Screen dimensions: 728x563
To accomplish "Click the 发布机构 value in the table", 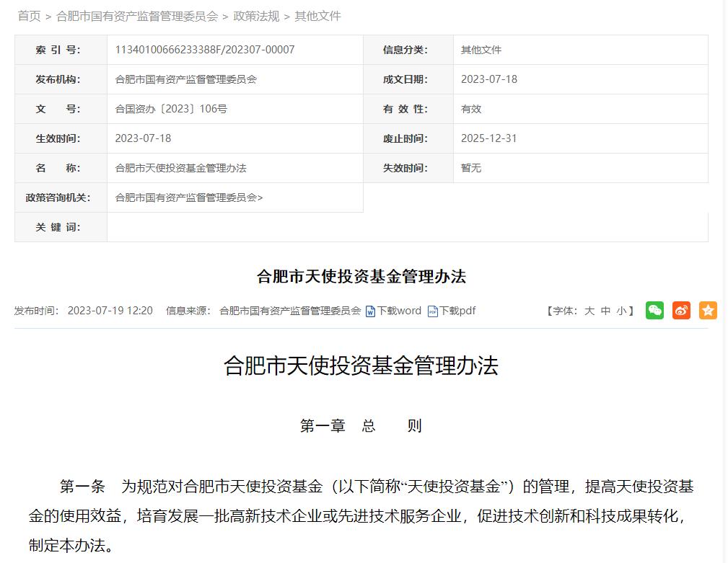I will [x=185, y=79].
